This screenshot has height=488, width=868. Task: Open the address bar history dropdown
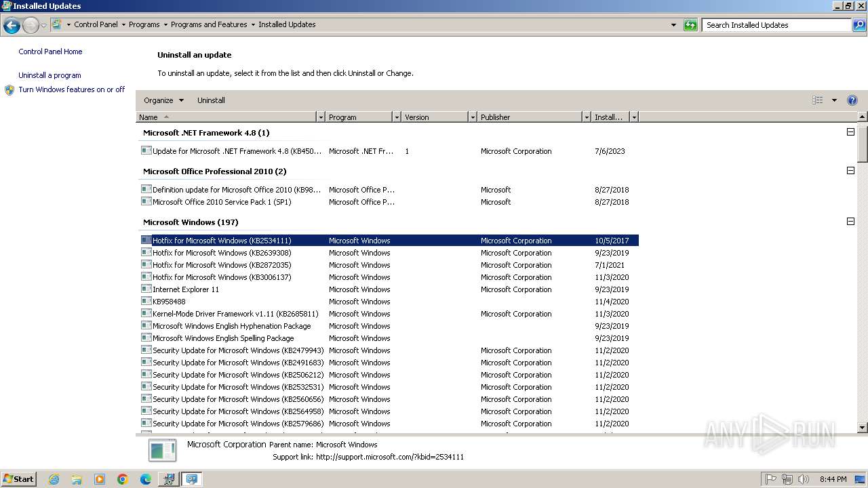pos(673,25)
